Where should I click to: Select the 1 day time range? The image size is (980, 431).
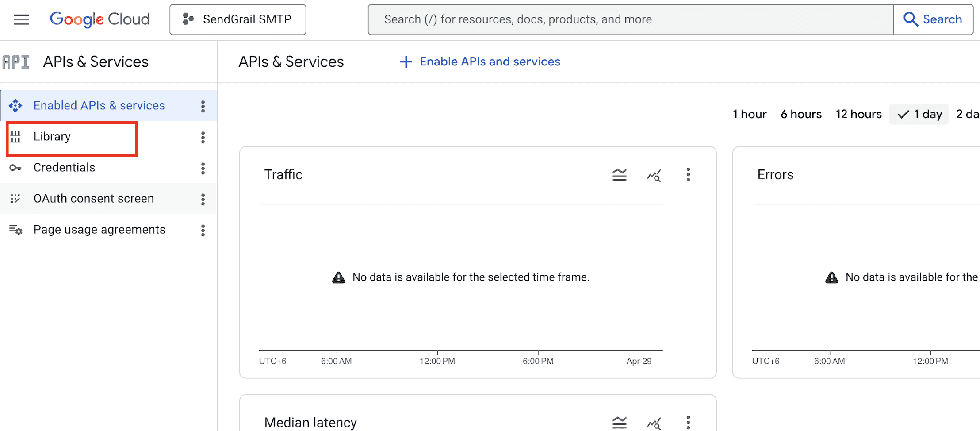coord(919,114)
